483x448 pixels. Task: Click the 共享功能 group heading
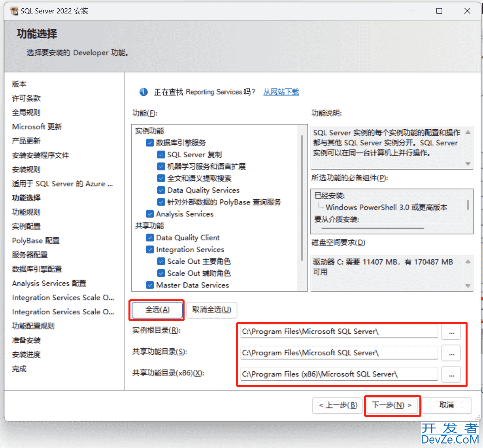click(149, 226)
